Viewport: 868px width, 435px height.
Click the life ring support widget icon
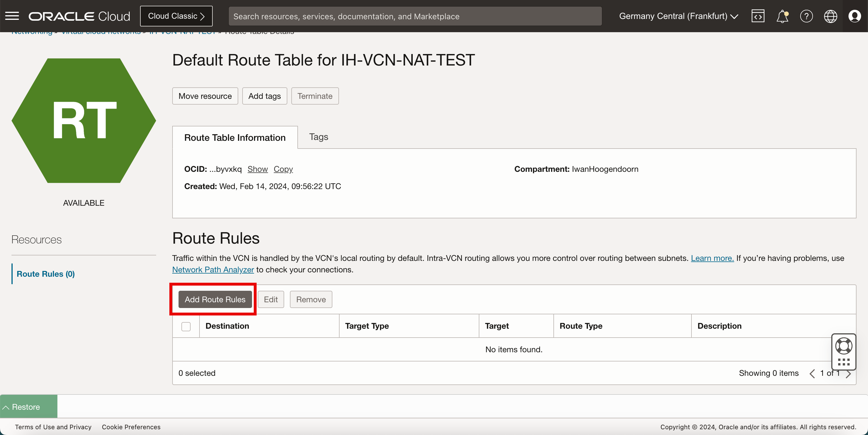[843, 346]
